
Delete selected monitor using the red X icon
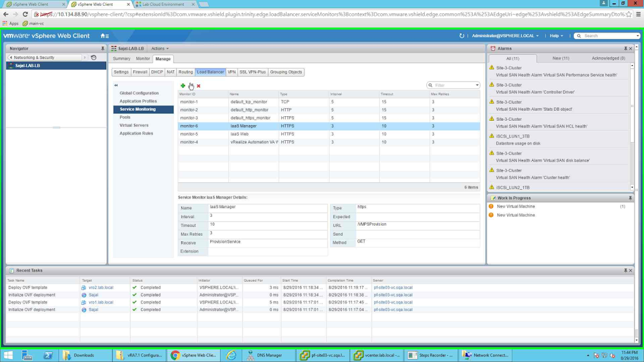tap(198, 85)
